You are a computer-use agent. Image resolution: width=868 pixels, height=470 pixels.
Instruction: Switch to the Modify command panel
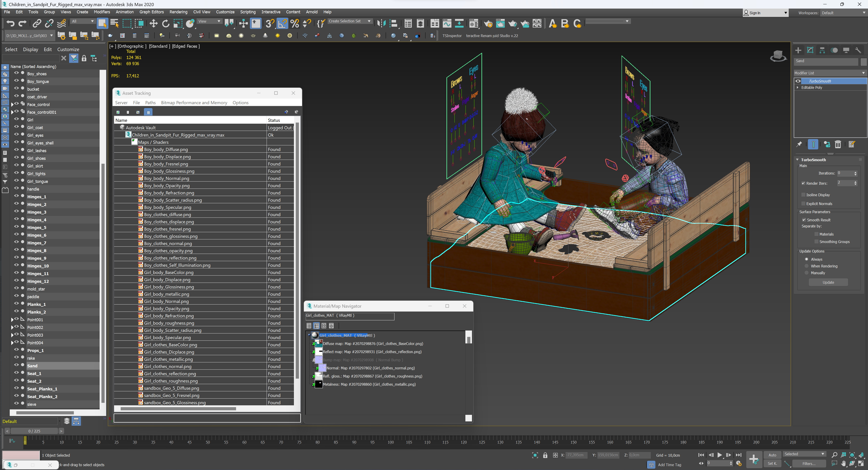[x=810, y=50]
